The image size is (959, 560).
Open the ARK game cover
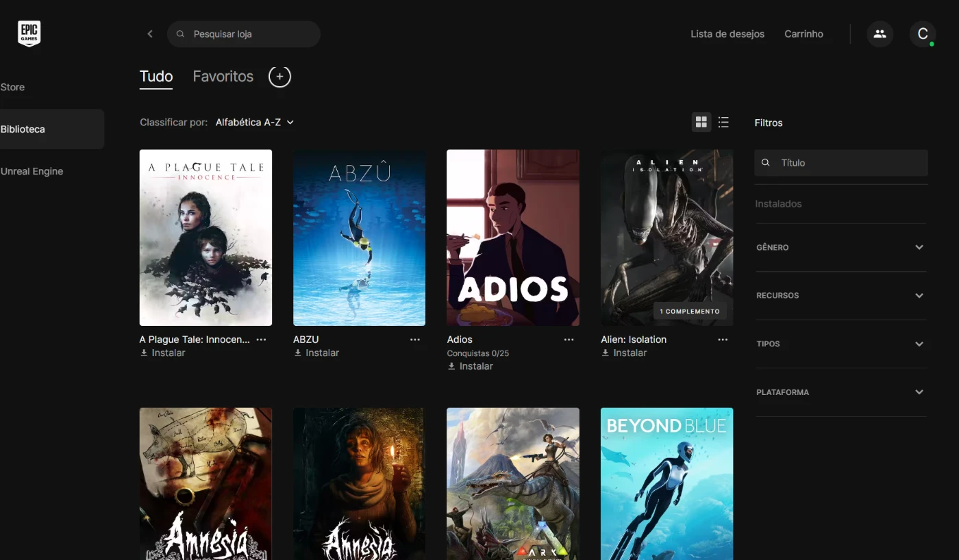(x=513, y=484)
